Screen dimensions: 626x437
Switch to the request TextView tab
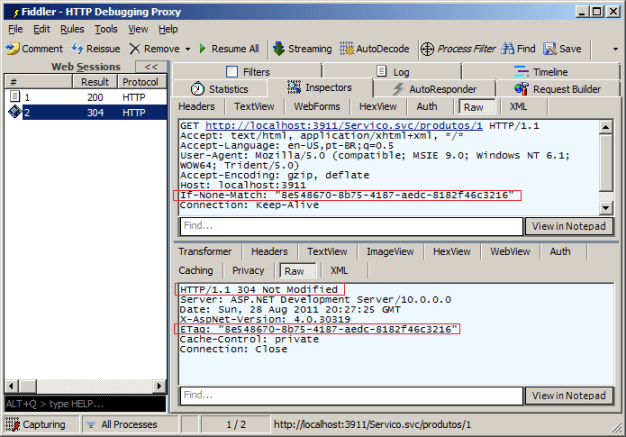(x=254, y=106)
